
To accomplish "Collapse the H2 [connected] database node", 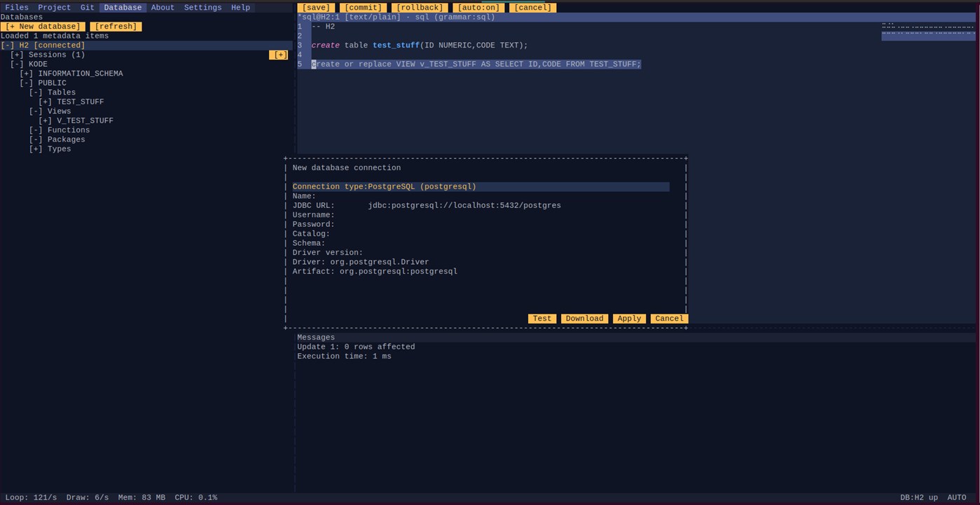I will [8, 46].
